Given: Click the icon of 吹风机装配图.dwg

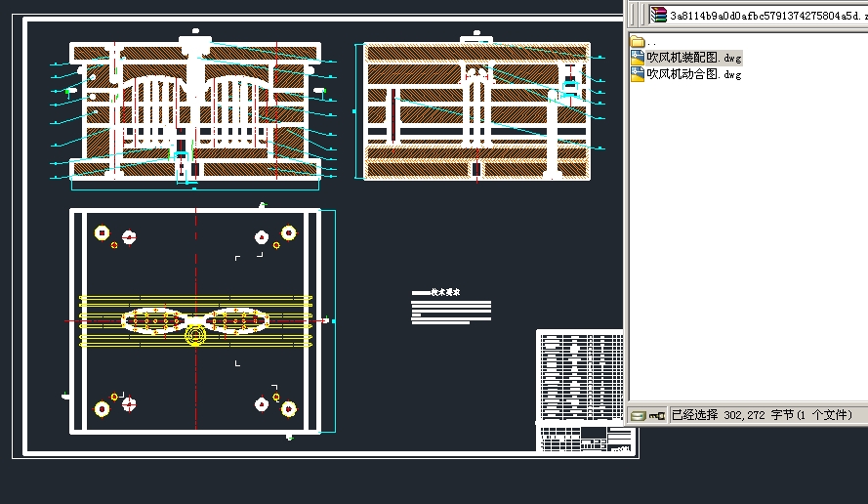Looking at the screenshot, I should (x=638, y=57).
